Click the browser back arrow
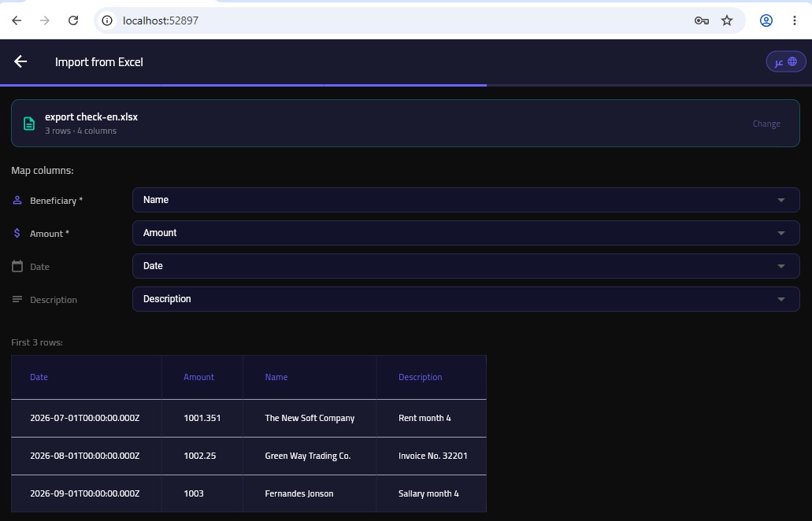This screenshot has height=521, width=812. [x=17, y=20]
